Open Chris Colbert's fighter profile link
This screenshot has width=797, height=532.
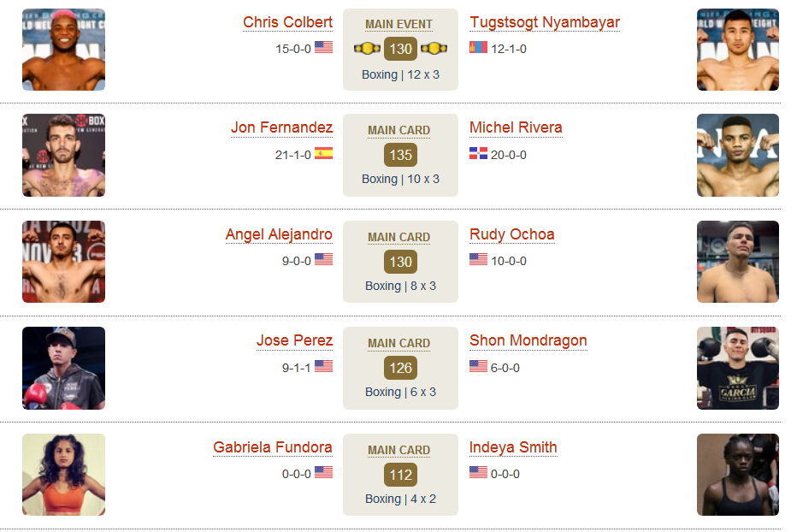[287, 22]
